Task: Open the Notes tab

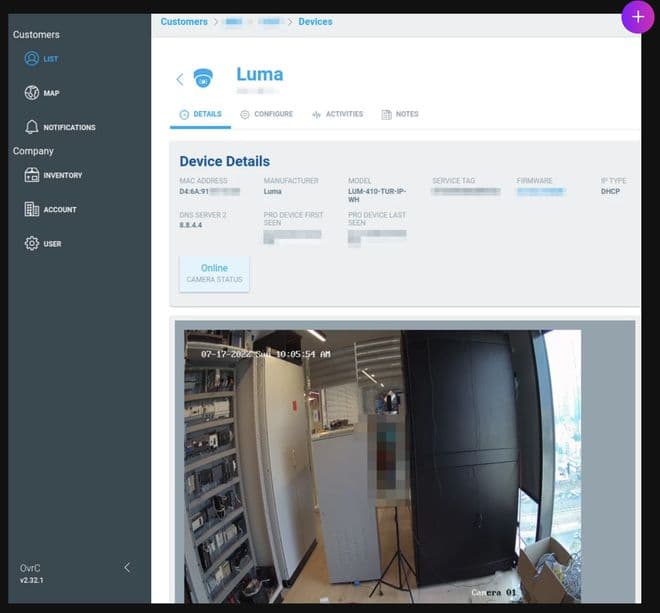Action: pyautogui.click(x=400, y=115)
